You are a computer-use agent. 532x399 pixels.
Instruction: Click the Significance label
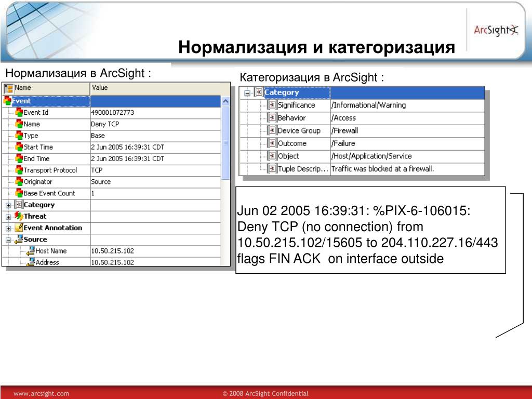coord(296,105)
